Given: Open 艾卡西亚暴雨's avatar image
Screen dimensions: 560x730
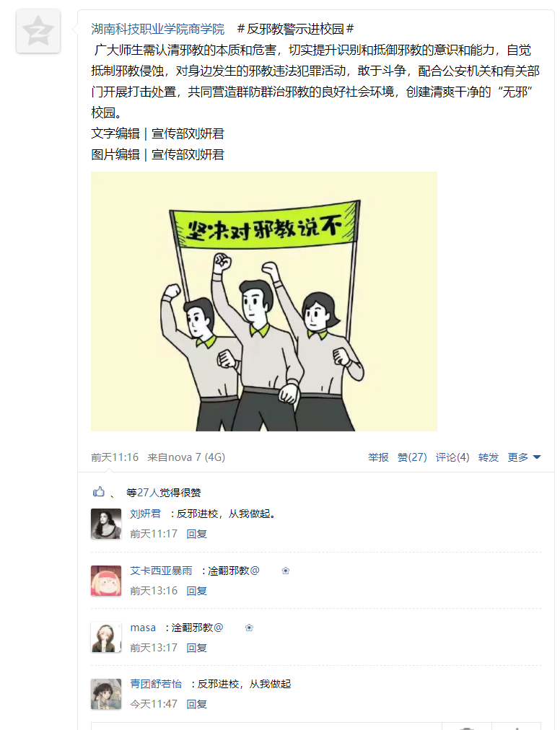Looking at the screenshot, I should [106, 581].
